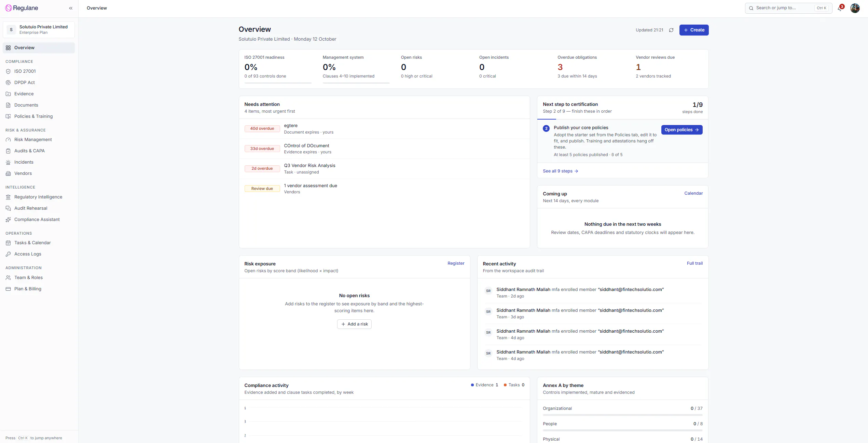
Task: Open the Register link in Risk exposure
Action: 456,263
